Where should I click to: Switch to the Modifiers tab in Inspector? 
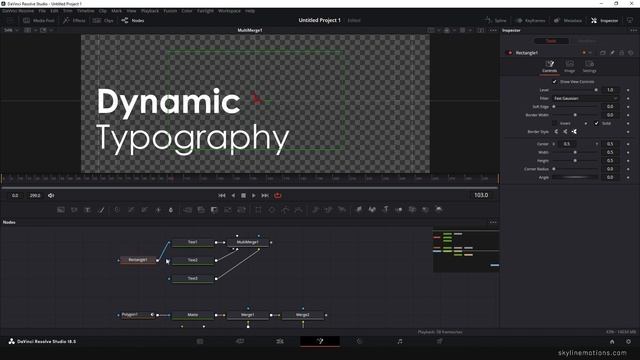point(587,41)
